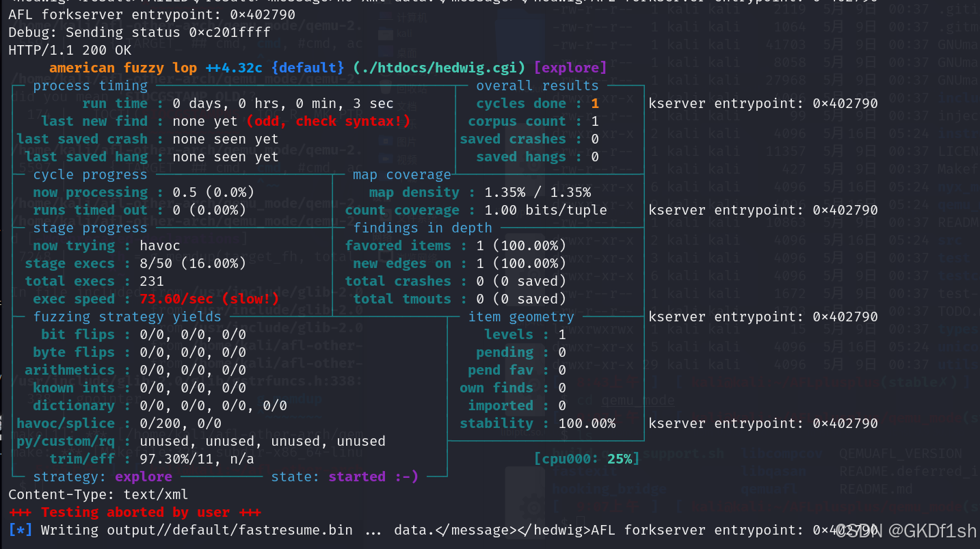Click the 'state: started :-)' footer text
980x549 pixels.
(345, 477)
